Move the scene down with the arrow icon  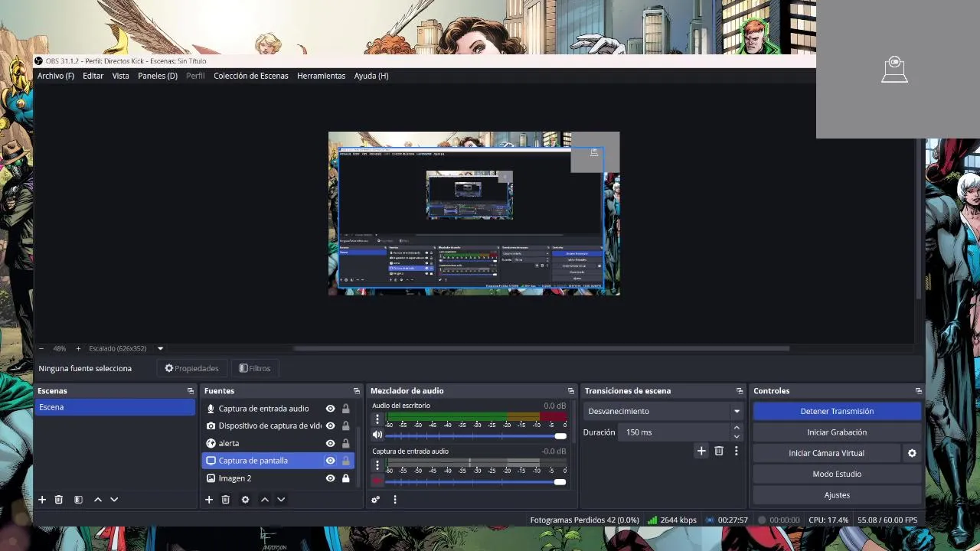(x=114, y=500)
